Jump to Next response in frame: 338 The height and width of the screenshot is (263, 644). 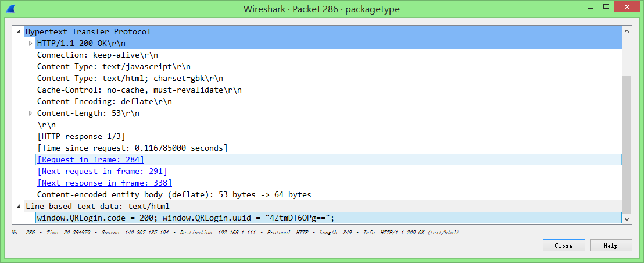[x=104, y=183]
